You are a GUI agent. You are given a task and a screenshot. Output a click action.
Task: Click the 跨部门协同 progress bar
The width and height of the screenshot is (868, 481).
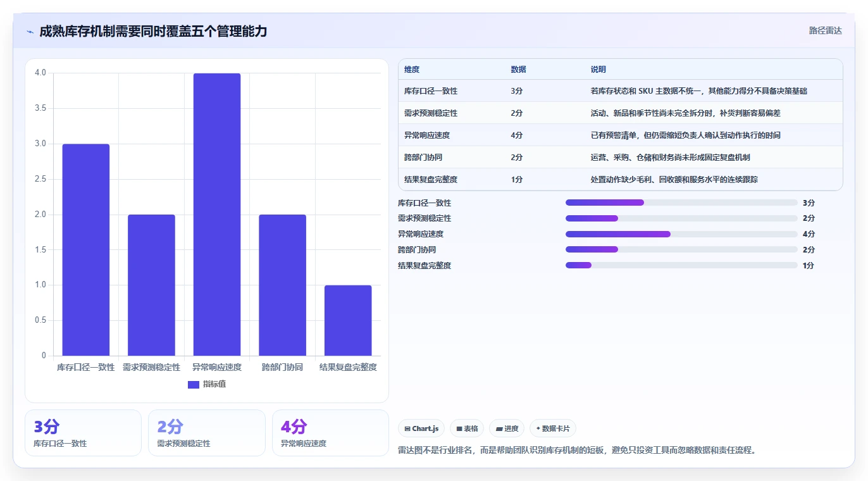pos(681,249)
